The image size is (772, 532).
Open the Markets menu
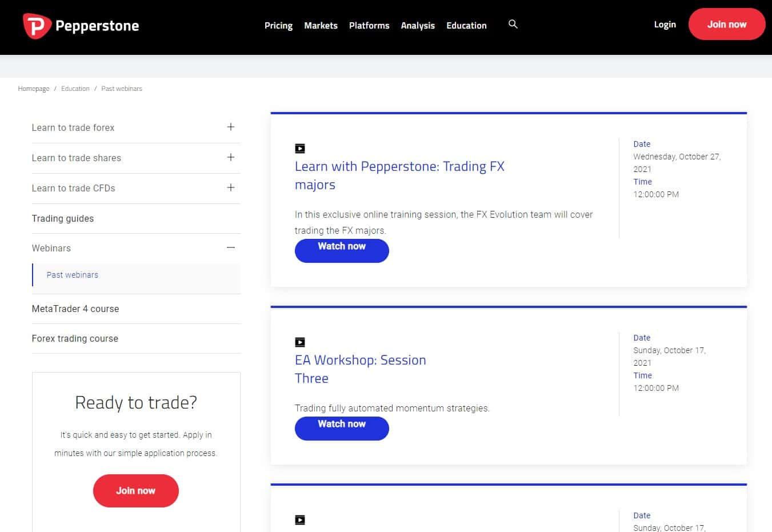pyautogui.click(x=321, y=26)
